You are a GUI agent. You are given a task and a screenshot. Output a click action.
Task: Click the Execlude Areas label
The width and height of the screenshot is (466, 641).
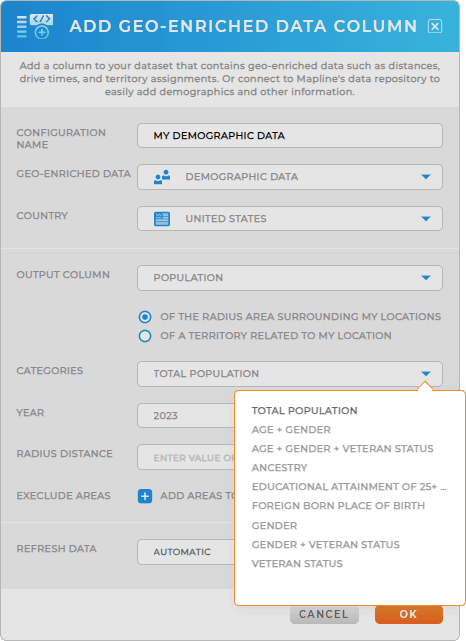pyautogui.click(x=63, y=496)
